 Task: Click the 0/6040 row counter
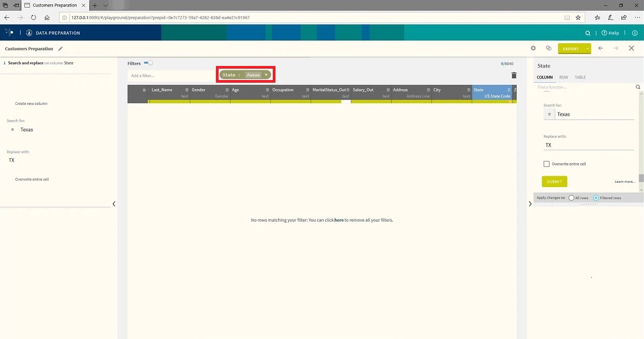[x=507, y=64]
